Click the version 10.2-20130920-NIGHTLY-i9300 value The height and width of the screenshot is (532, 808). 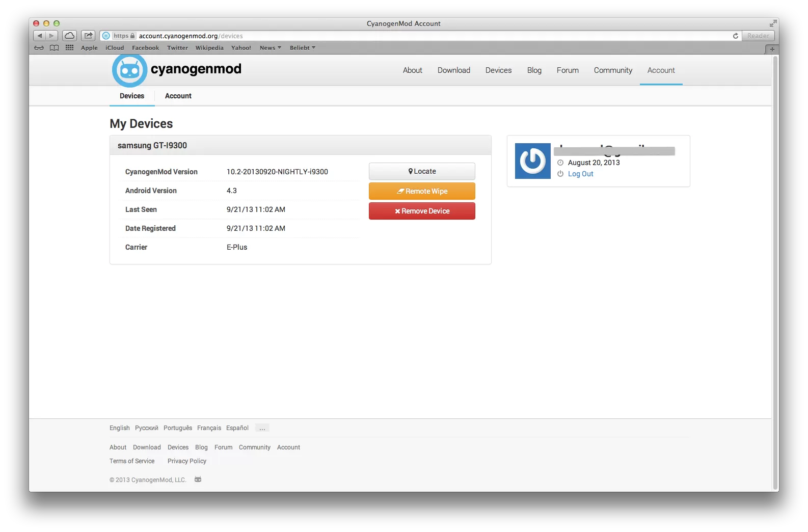277,172
